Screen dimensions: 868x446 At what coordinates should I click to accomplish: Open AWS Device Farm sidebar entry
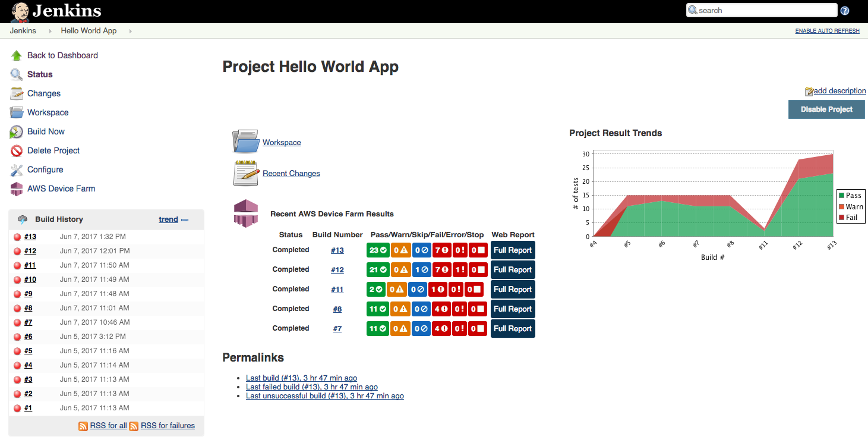61,189
